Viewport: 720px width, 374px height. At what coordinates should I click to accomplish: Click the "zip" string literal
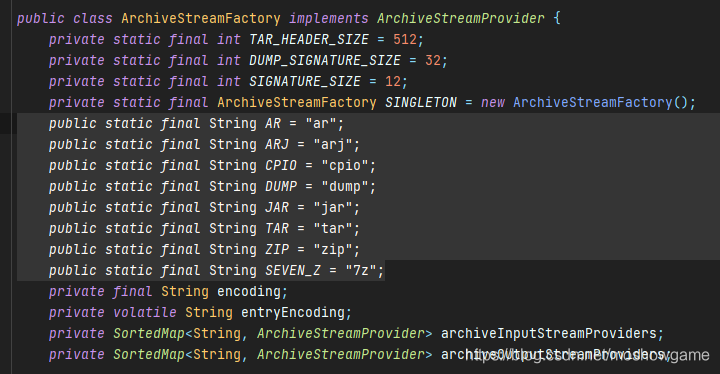[333, 249]
